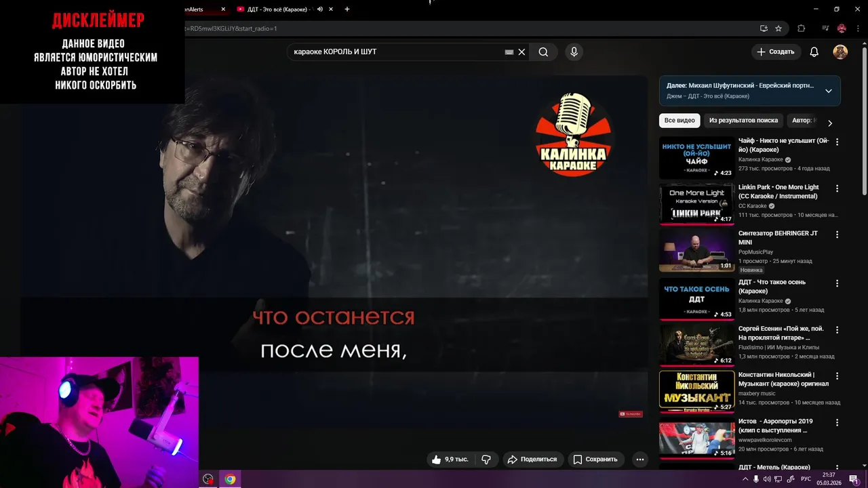Screen dimensions: 868x488
Task: Show more filter chips with the right arrow
Action: 829,123
